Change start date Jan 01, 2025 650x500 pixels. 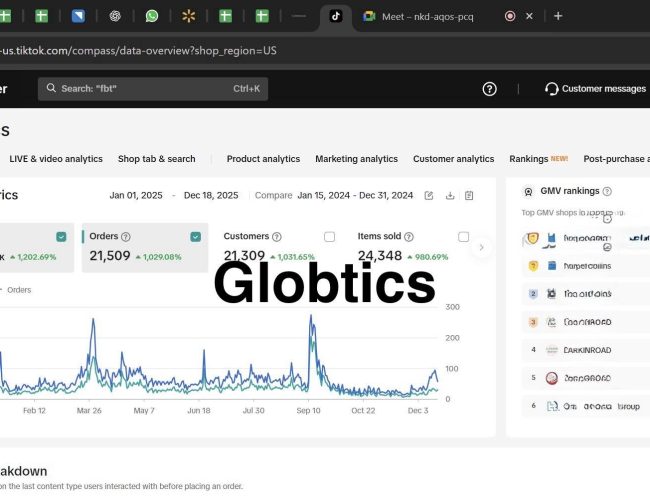[x=136, y=195]
